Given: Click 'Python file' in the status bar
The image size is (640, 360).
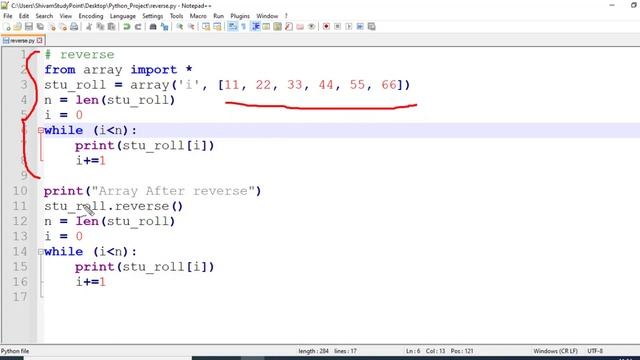Looking at the screenshot, I should (15, 351).
